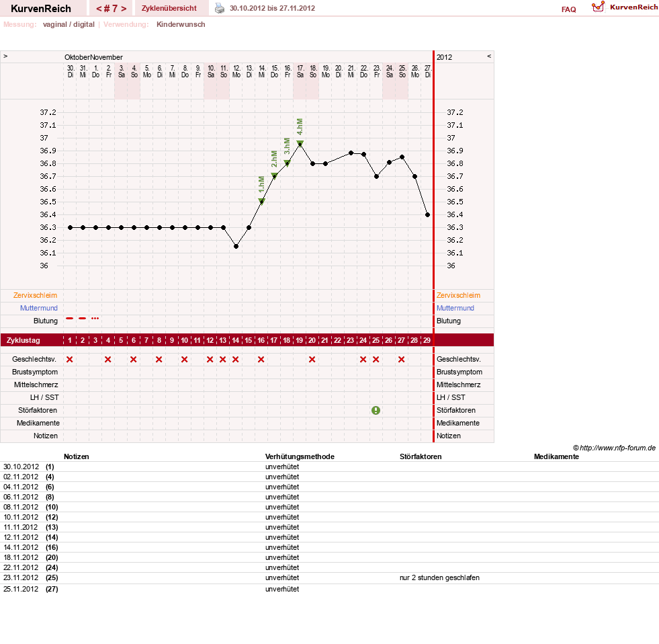This screenshot has width=659, height=644.
Task: Click the Geschlechtsv. red X on cycle day 12
Action: point(210,359)
